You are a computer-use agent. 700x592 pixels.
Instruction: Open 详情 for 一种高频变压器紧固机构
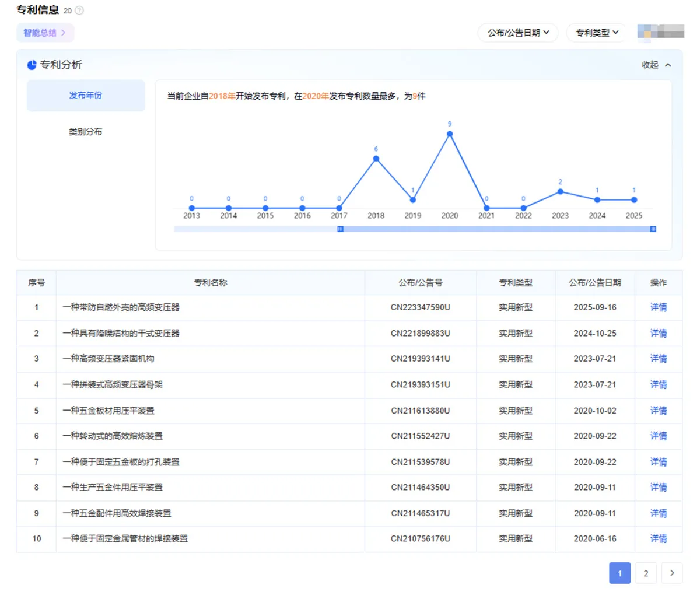[x=658, y=359]
